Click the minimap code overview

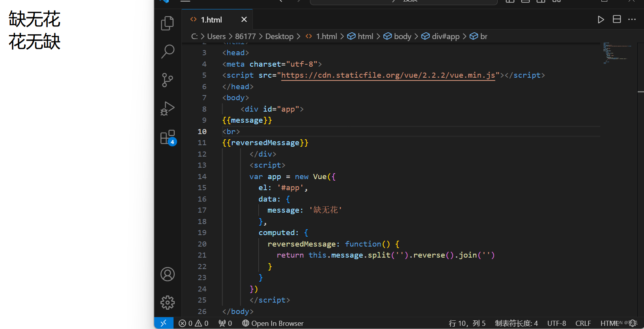pyautogui.click(x=617, y=53)
